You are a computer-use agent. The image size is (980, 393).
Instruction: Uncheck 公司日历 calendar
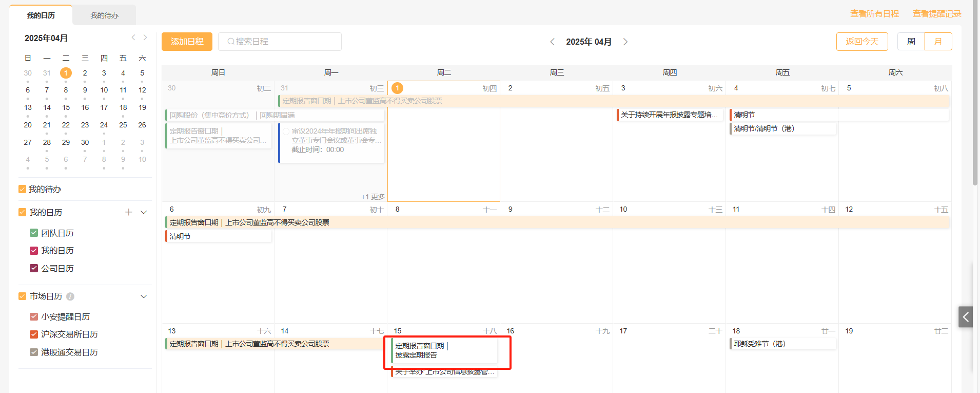[34, 268]
